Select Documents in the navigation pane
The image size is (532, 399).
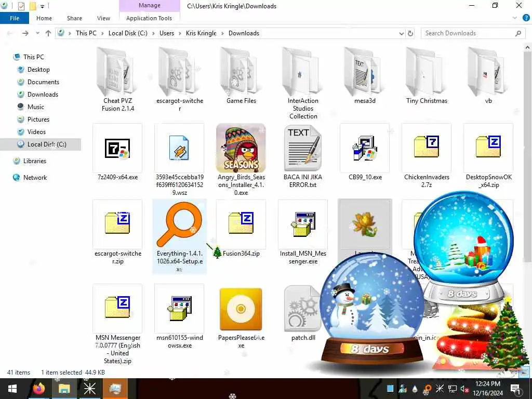pos(43,82)
